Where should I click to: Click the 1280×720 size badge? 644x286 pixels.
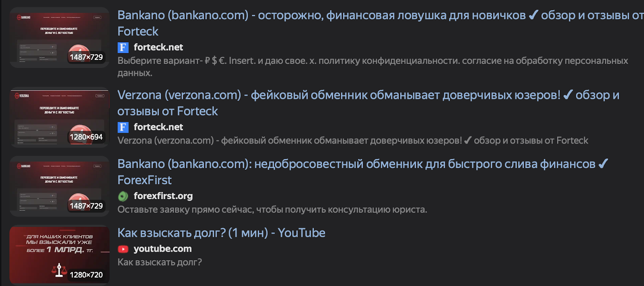[86, 275]
